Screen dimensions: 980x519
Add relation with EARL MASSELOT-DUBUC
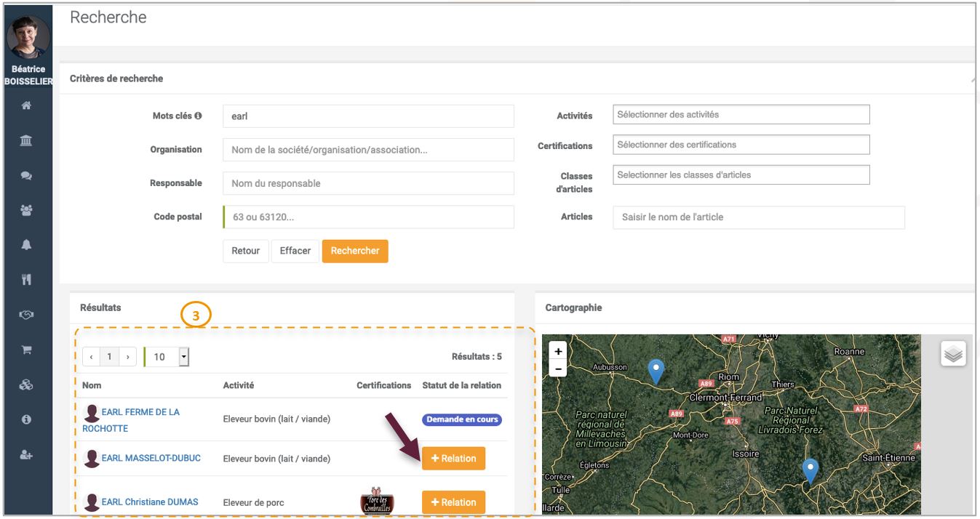(x=453, y=459)
